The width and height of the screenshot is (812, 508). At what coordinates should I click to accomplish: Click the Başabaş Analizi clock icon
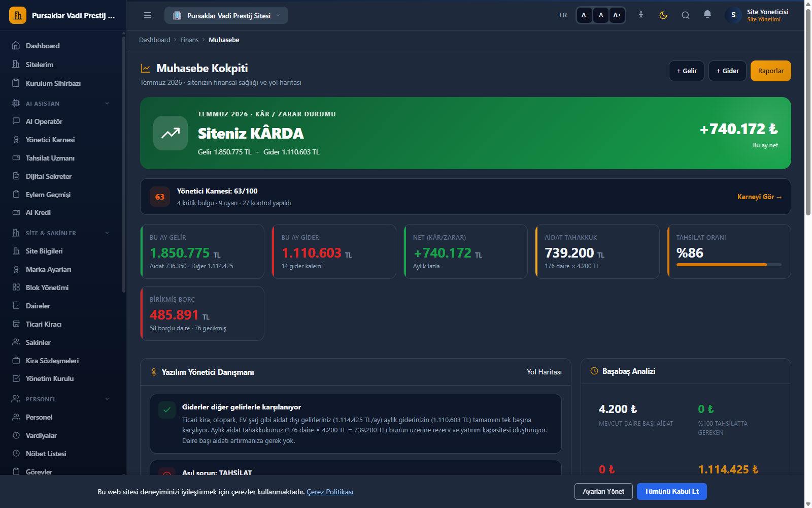point(594,371)
